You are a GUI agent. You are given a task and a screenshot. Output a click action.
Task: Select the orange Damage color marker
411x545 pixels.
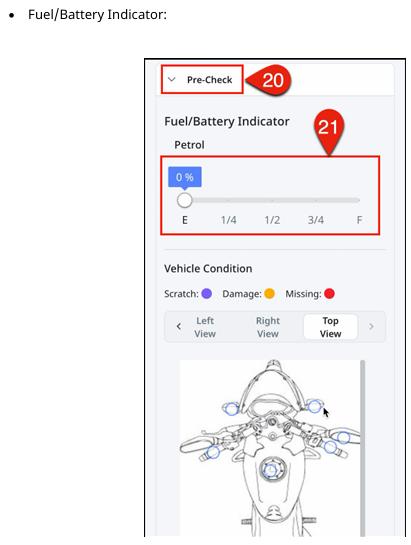pos(269,294)
